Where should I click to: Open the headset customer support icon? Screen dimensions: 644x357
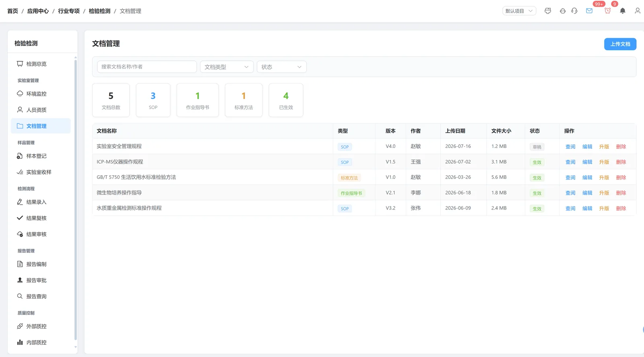574,11
